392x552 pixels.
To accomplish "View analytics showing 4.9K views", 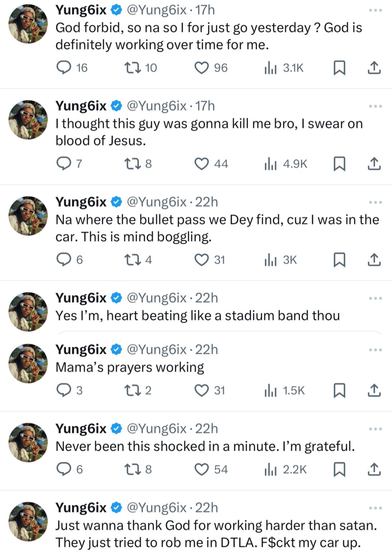I will (x=286, y=164).
